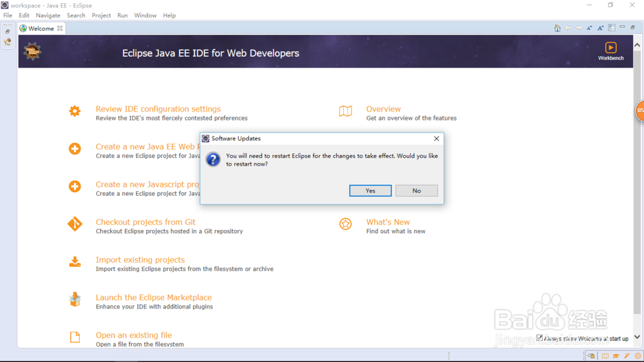Open Review IDE configuration settings link
644x362 pixels.
point(158,109)
